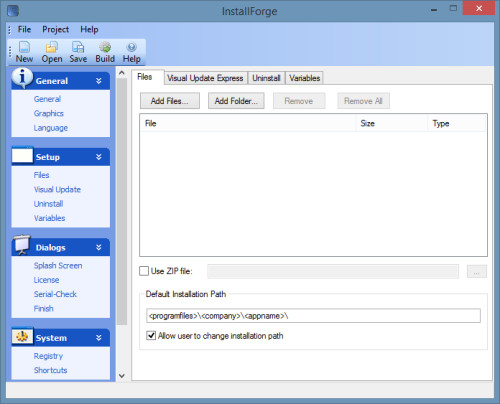Click the Remove button
The image size is (500, 404).
(x=299, y=101)
